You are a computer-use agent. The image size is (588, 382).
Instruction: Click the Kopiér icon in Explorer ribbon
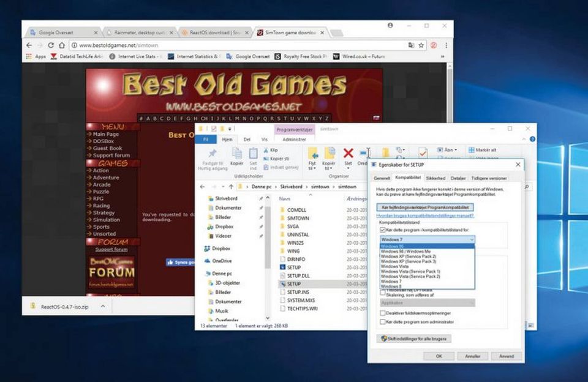[x=236, y=153]
